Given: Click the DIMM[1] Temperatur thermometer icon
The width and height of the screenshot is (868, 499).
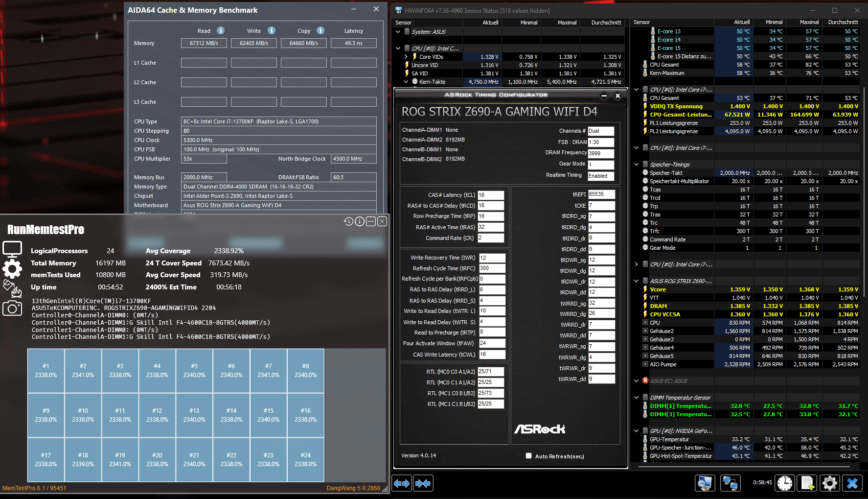Looking at the screenshot, I should click(x=645, y=406).
